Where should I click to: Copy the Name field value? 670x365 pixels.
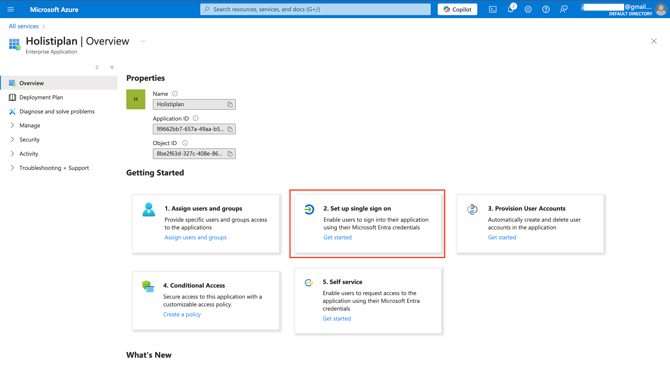[x=230, y=104]
